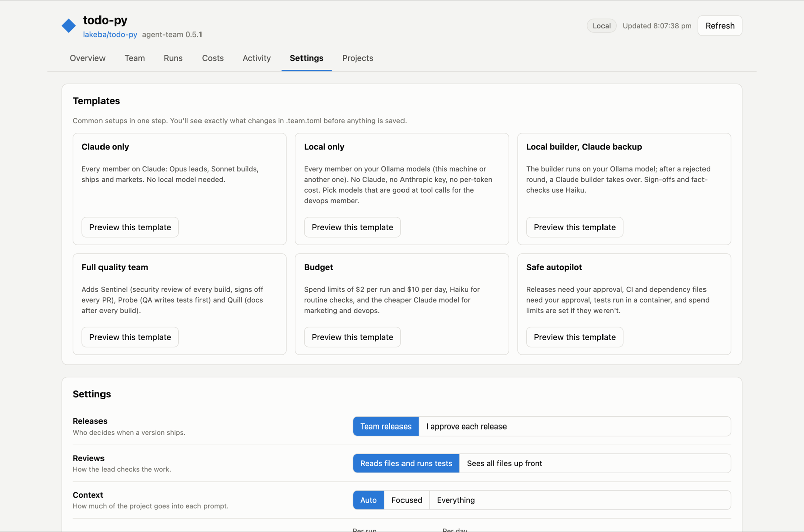Open the lakeba/todo-py repository link
The height and width of the screenshot is (532, 804).
click(x=110, y=35)
